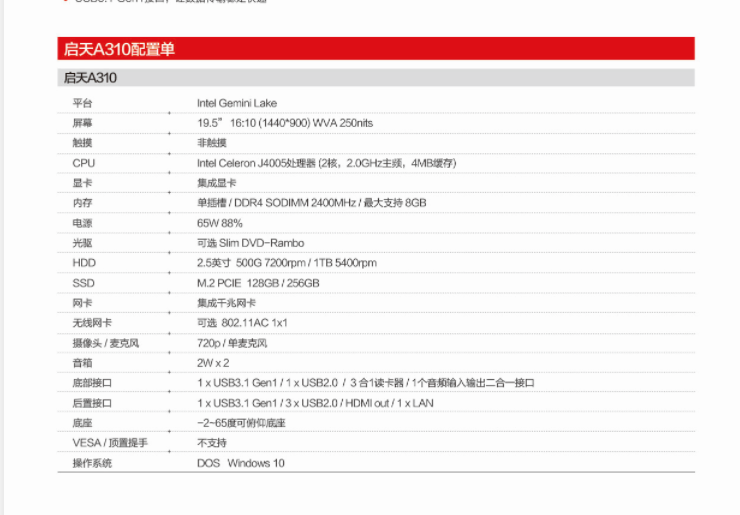Select the red header '启天A310配置单'
The width and height of the screenshot is (740, 515).
(x=376, y=49)
